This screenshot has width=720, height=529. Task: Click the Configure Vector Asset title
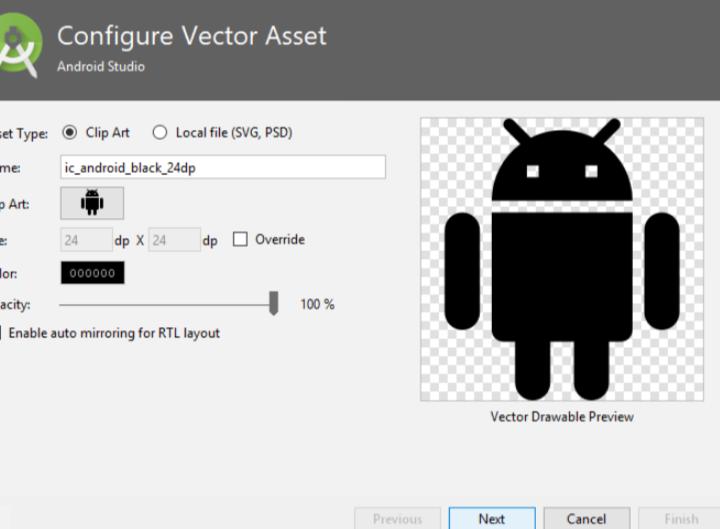[x=192, y=36]
